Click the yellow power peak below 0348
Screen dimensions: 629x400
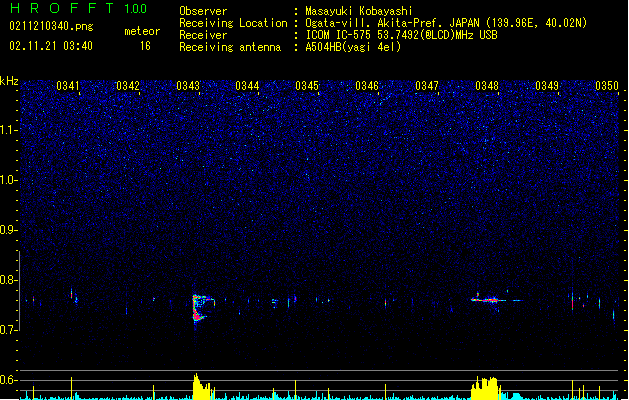pyautogui.click(x=485, y=388)
